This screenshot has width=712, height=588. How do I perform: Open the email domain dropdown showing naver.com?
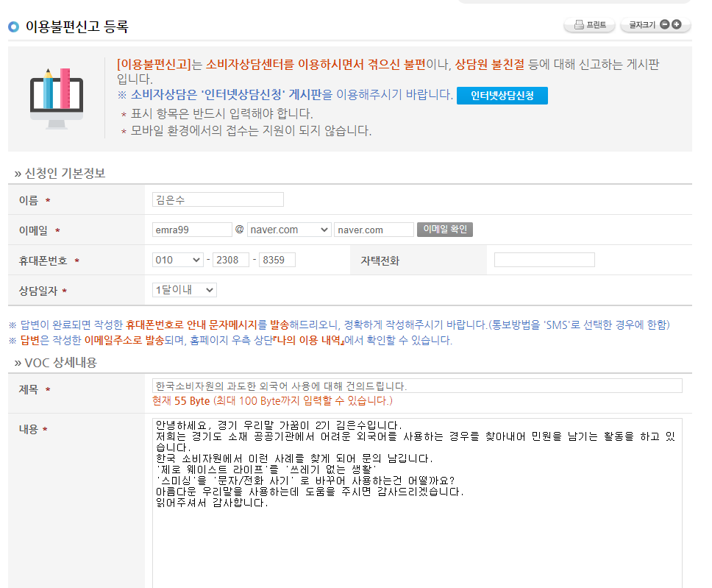289,230
